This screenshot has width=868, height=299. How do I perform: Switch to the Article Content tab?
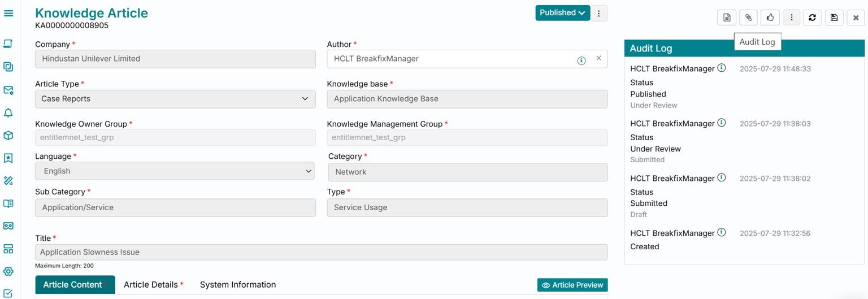75,285
